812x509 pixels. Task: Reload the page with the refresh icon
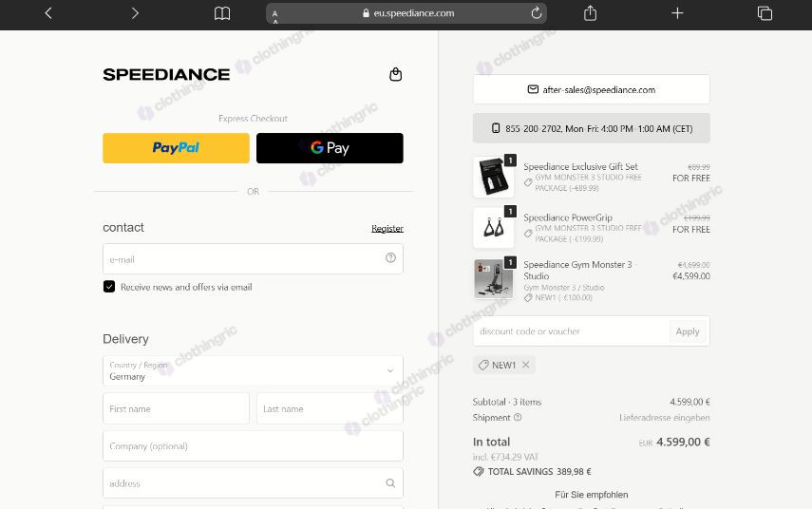537,13
